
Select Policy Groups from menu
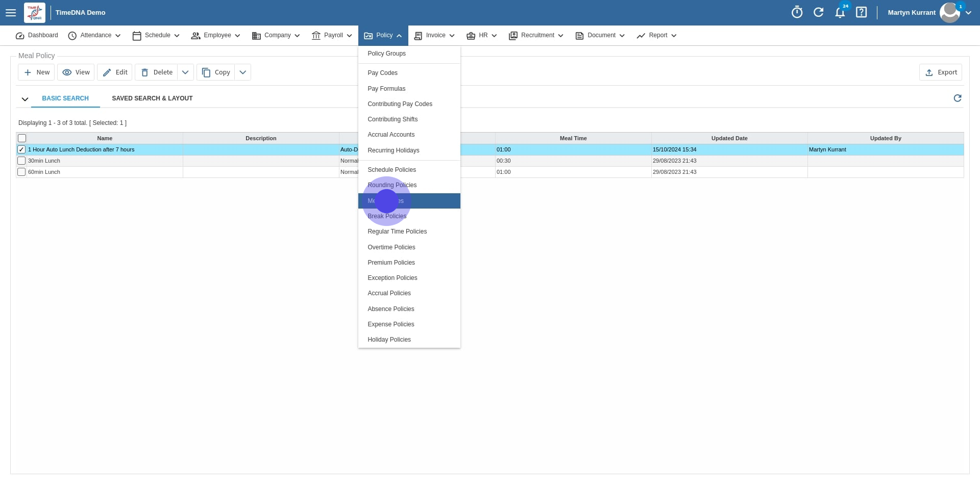click(409, 54)
